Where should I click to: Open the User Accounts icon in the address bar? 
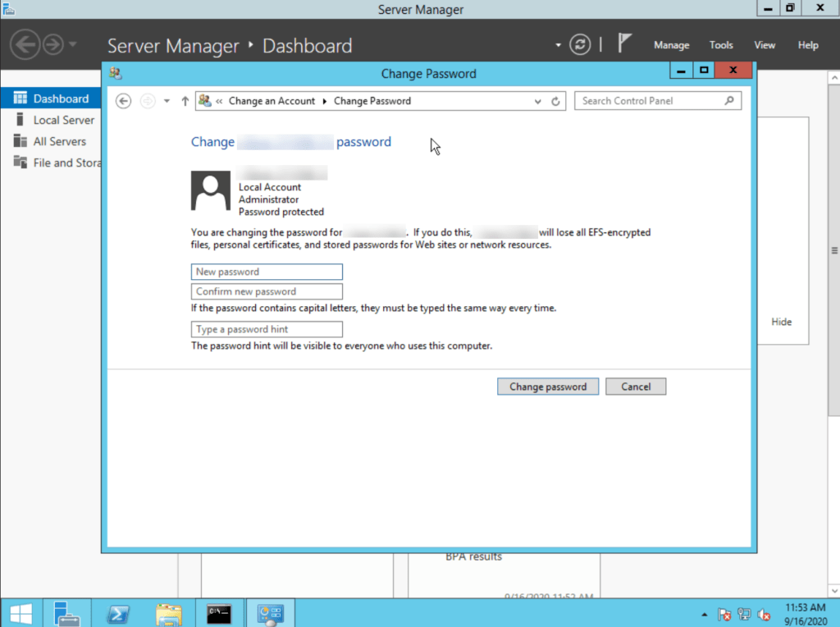pos(203,100)
